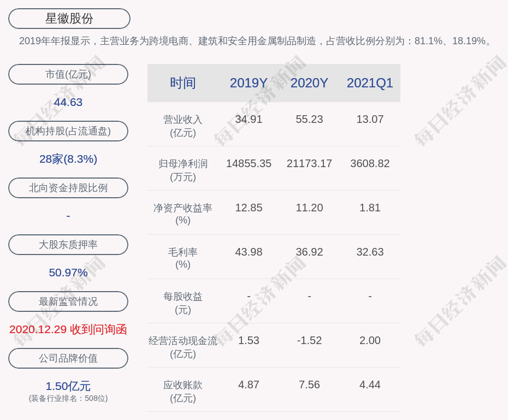508x420 pixels.
Task: Select the 北向资金持股比例 label pill
Action: point(68,188)
